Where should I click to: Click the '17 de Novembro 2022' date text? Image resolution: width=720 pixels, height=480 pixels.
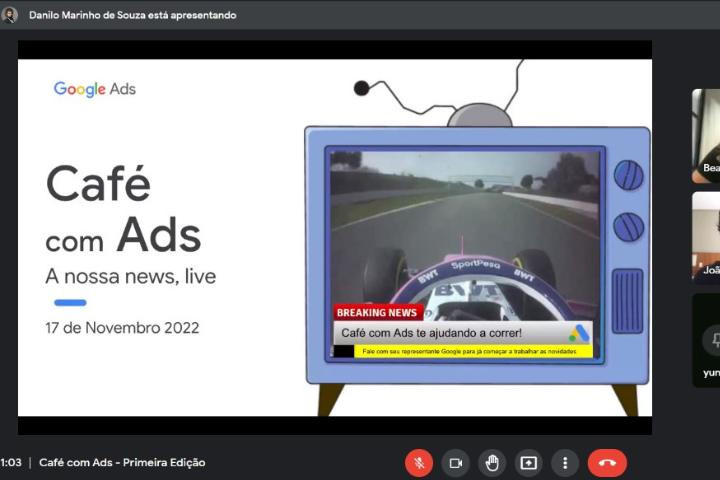(x=122, y=328)
